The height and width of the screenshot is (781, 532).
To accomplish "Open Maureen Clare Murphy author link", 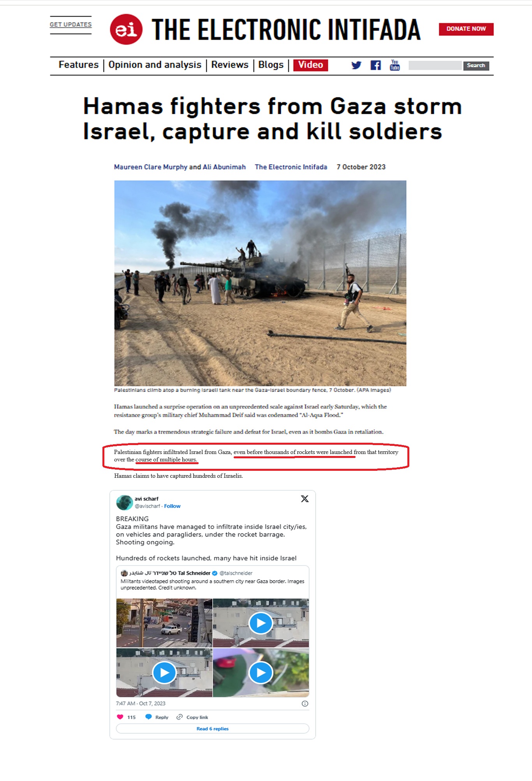I will tap(151, 167).
